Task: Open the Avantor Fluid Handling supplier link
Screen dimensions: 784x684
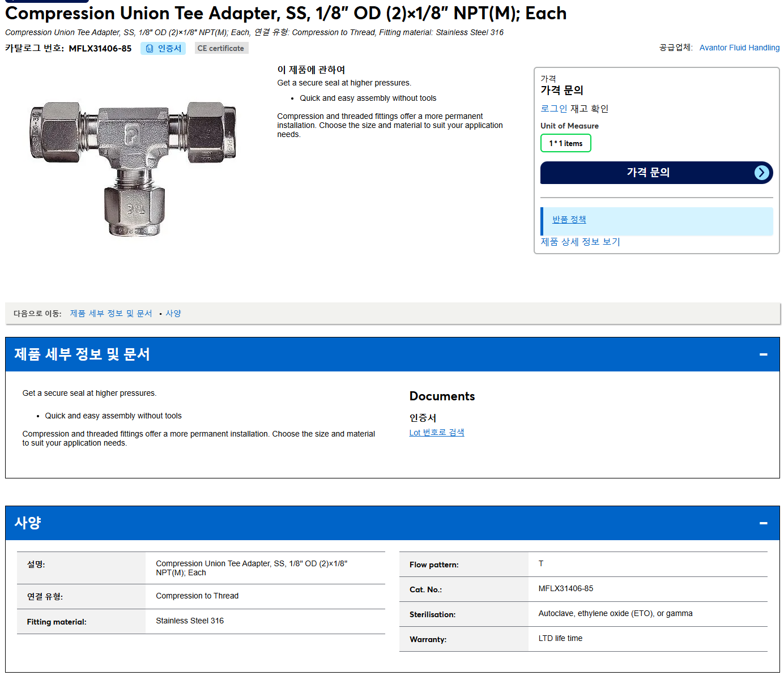Action: coord(739,48)
